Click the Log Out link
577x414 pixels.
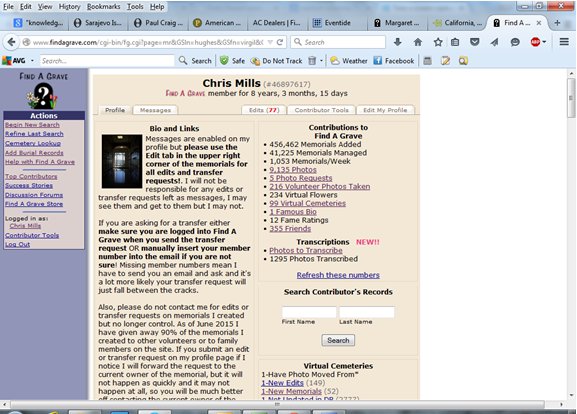coord(17,244)
